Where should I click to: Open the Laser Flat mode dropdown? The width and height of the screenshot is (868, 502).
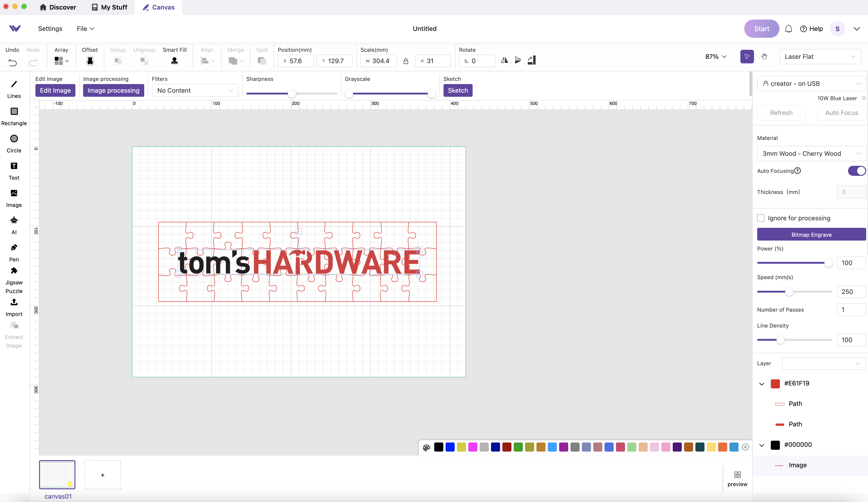pos(820,57)
